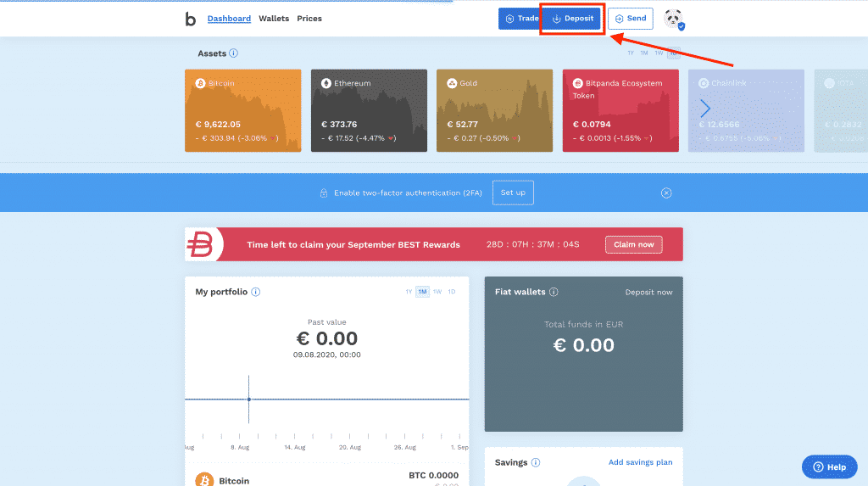Select the 1W portfolio time range
Viewport: 868px width, 486px height.
pyautogui.click(x=437, y=292)
